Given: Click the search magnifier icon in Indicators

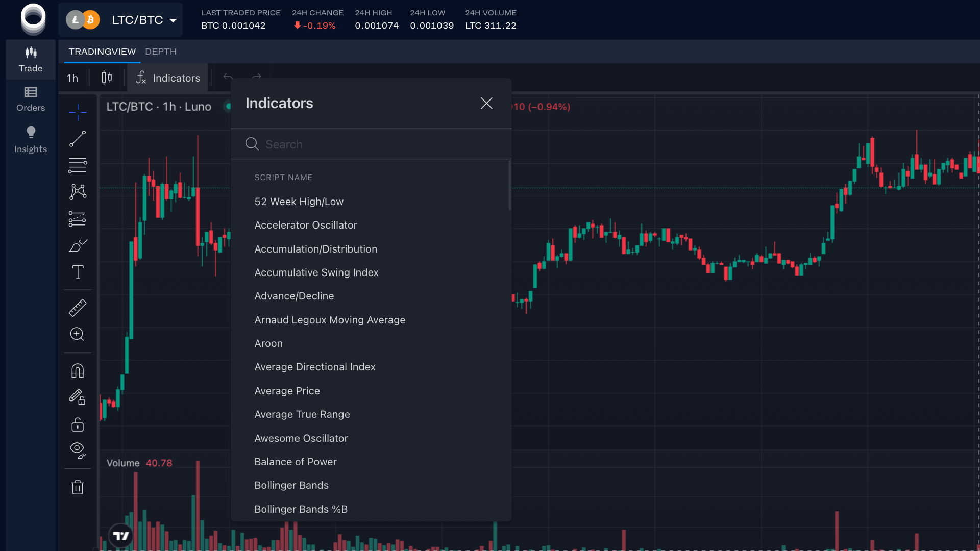Looking at the screenshot, I should tap(252, 144).
